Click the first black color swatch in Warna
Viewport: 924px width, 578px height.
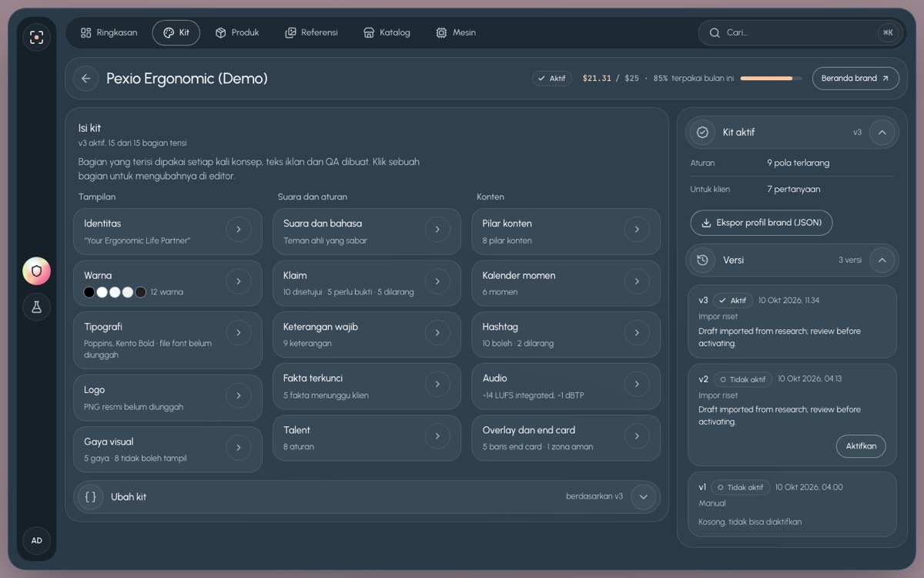coord(89,292)
